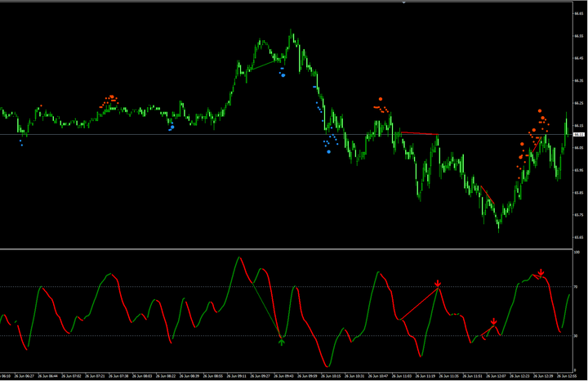Select the small red arrow near level 30
The height and width of the screenshot is (381, 588).
[493, 321]
